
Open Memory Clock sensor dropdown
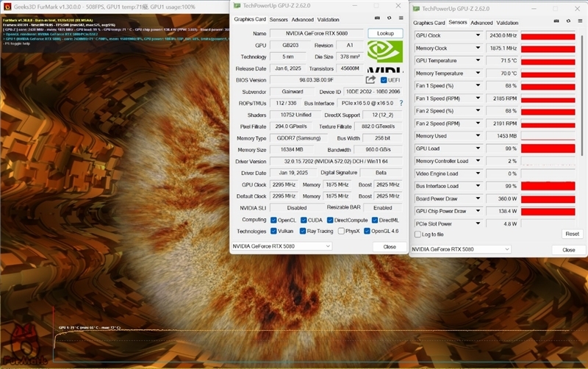[478, 48]
